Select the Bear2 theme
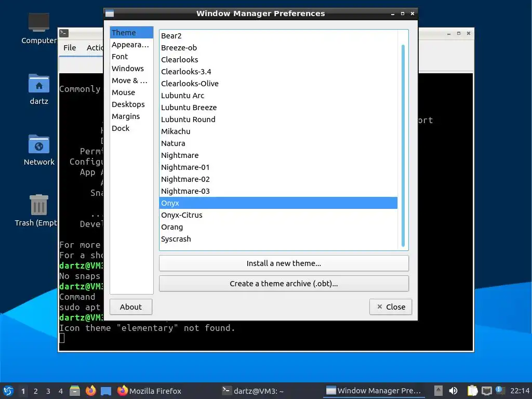This screenshot has width=532, height=399. (278, 36)
